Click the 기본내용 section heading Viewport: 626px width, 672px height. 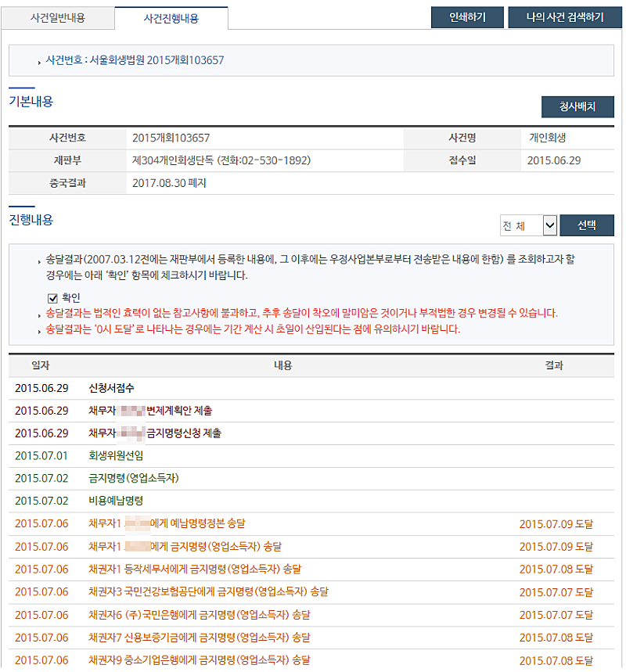[x=31, y=102]
